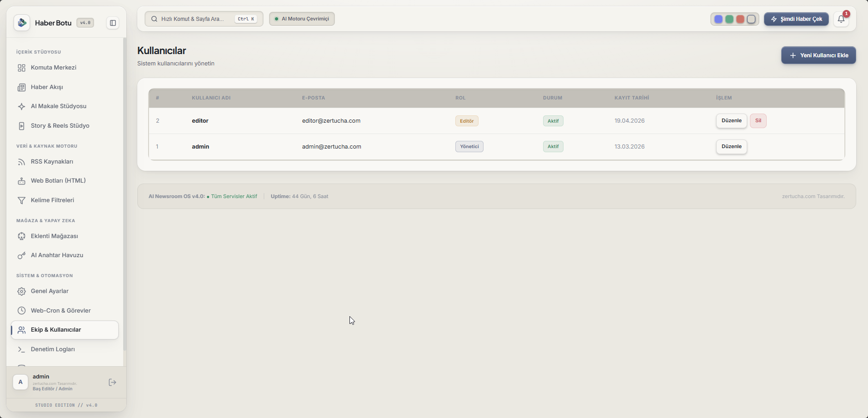Click Ekip & Kullanıcılar people icon
The height and width of the screenshot is (418, 868).
tap(21, 330)
